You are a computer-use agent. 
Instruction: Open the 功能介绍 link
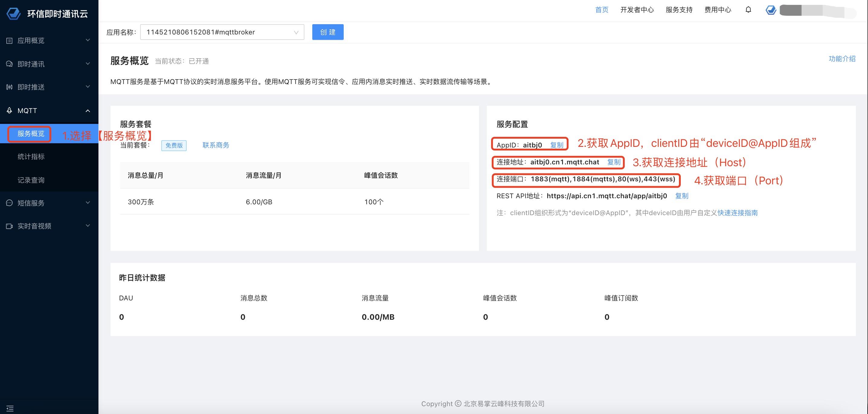point(842,59)
